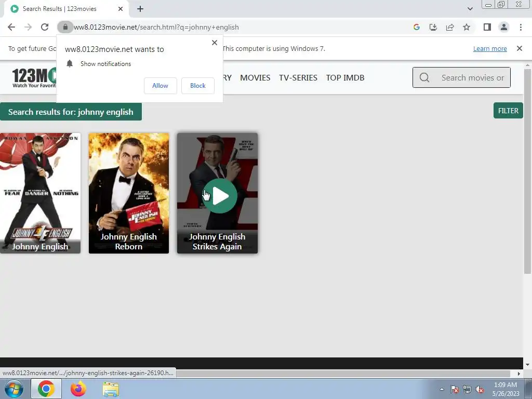Open a new browser tab

140,9
